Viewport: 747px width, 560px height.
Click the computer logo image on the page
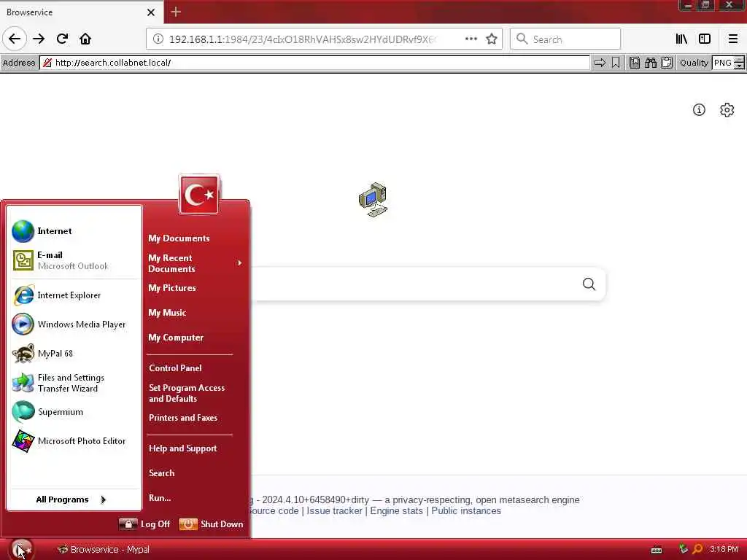pyautogui.click(x=373, y=200)
